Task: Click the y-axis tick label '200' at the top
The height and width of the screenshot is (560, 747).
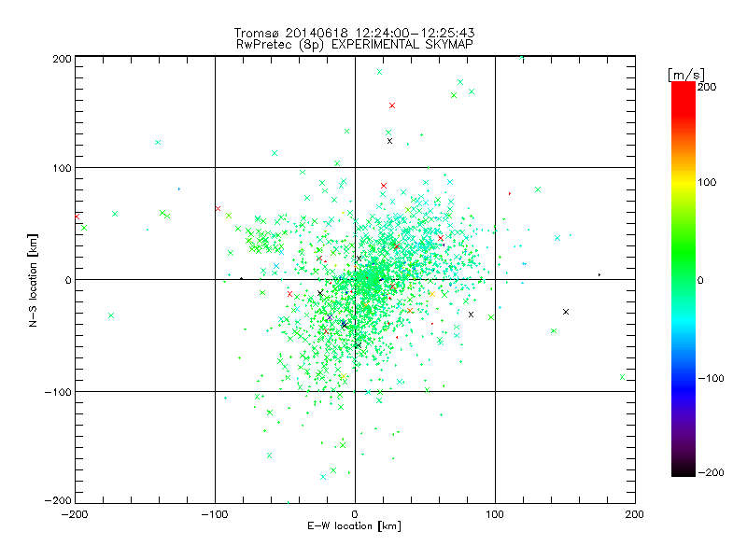Action: tap(62, 59)
